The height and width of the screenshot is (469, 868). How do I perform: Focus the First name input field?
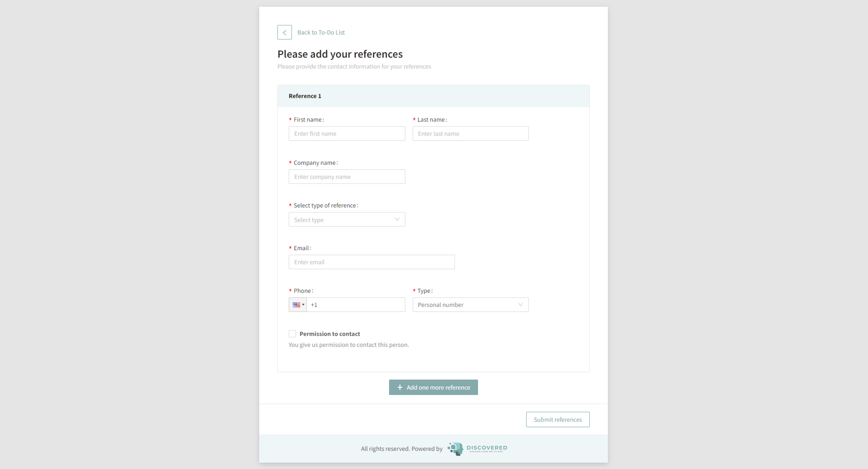346,133
